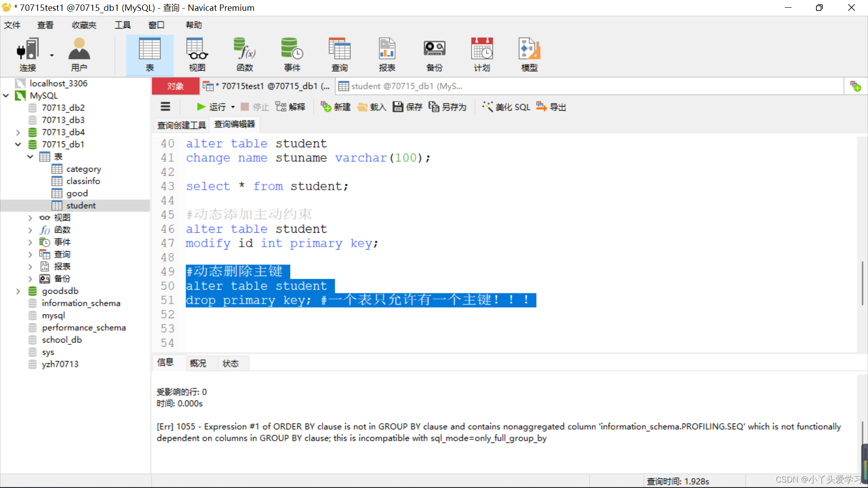Viewport: 868px width, 488px height.
Task: Click the User (用户) toolbar icon
Action: (79, 55)
